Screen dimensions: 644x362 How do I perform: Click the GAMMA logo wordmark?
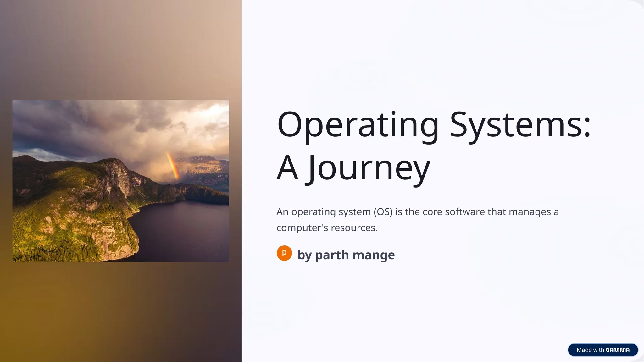617,350
